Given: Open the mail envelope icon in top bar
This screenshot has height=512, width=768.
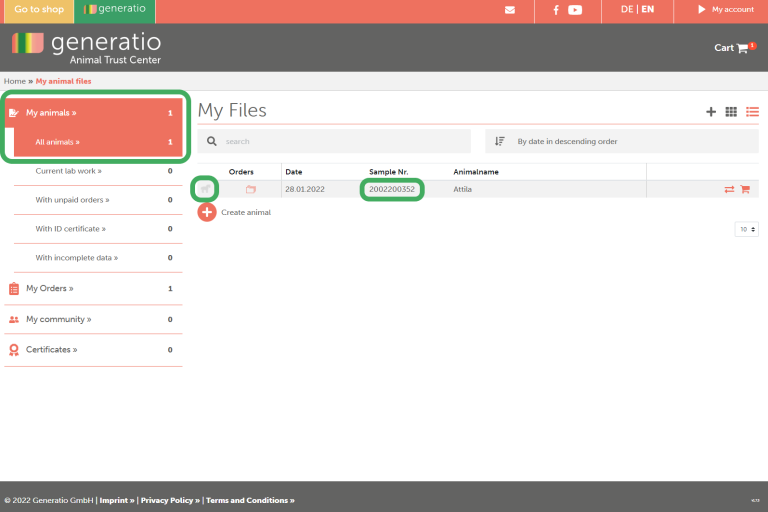Looking at the screenshot, I should 510,10.
